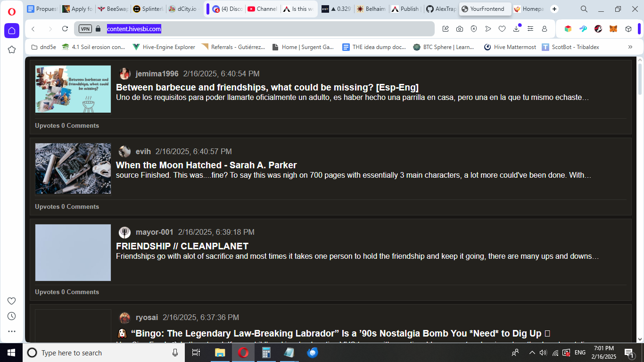The width and height of the screenshot is (644, 362).
Task: Go to Opera start page home icon
Action: pos(12,31)
